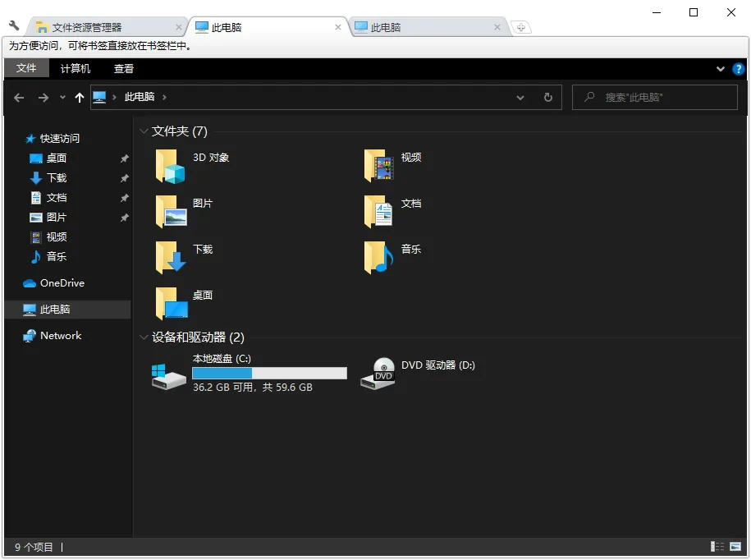Close the third 此电脑 tab
The width and height of the screenshot is (751, 560).
point(497,27)
